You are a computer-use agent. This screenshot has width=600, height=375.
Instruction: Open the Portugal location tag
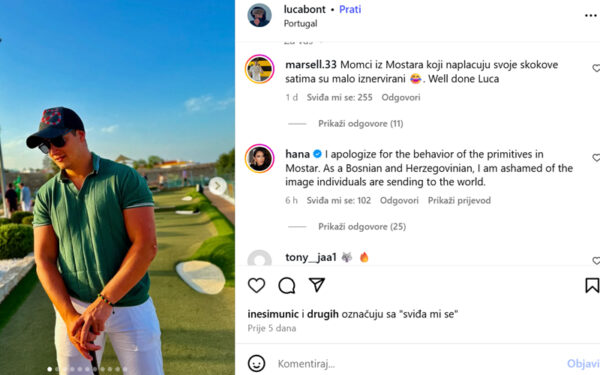[300, 23]
